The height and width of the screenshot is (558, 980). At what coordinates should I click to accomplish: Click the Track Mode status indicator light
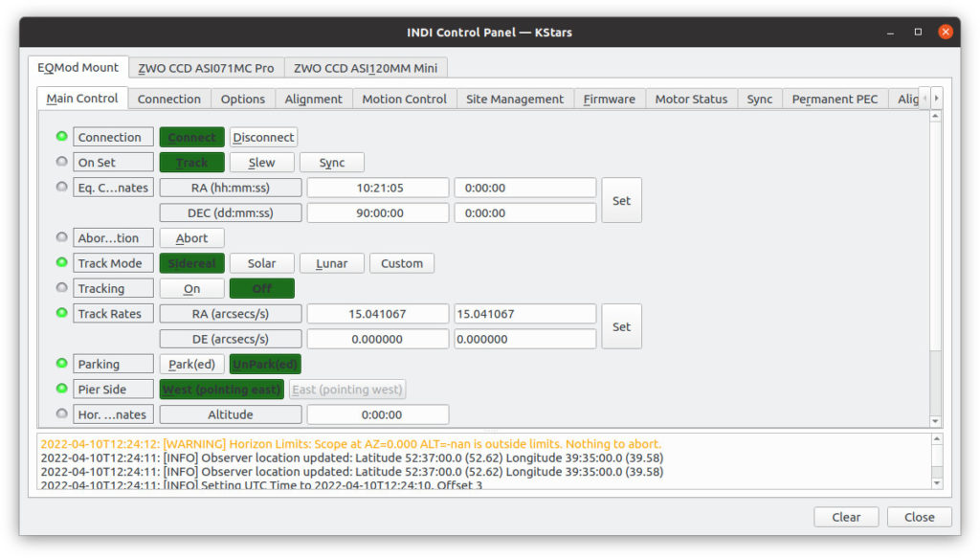click(62, 262)
